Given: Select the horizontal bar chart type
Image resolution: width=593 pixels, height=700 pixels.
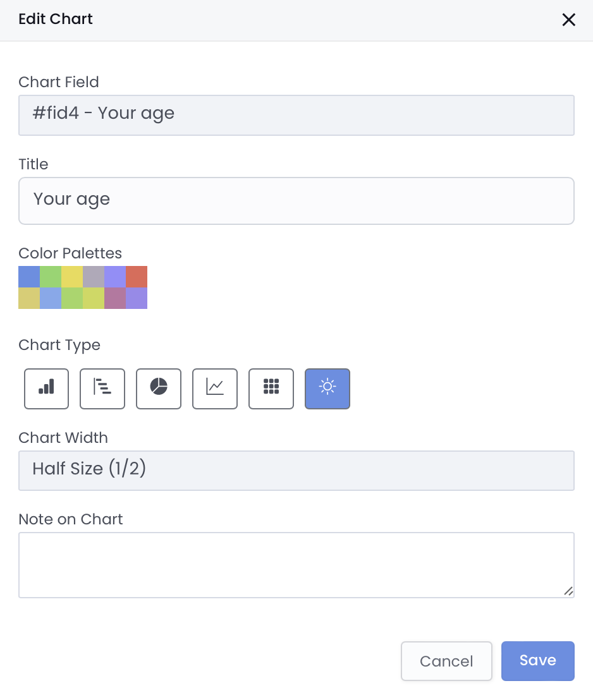Looking at the screenshot, I should point(102,389).
